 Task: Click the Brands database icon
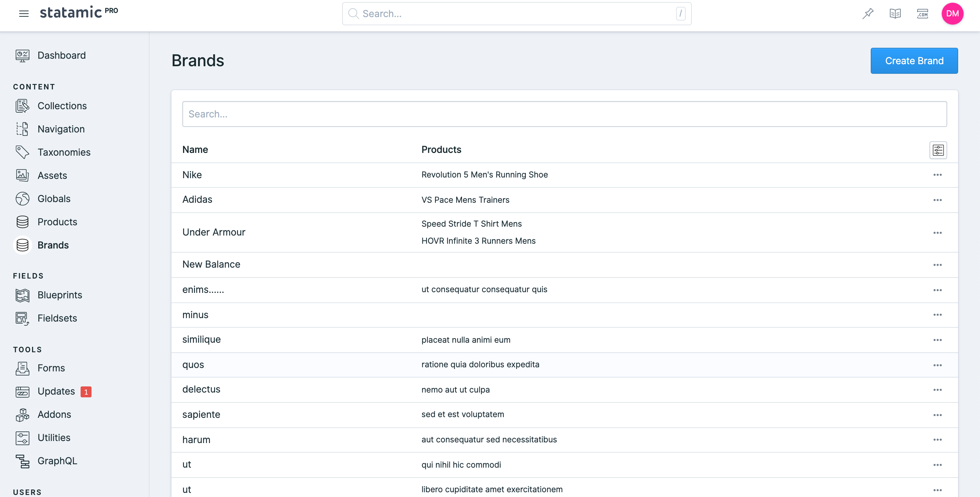tap(23, 245)
